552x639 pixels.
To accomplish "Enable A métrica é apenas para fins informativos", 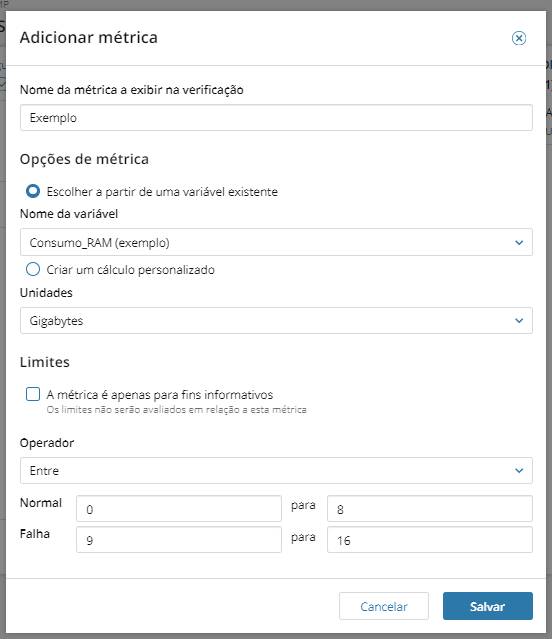I will point(33,394).
